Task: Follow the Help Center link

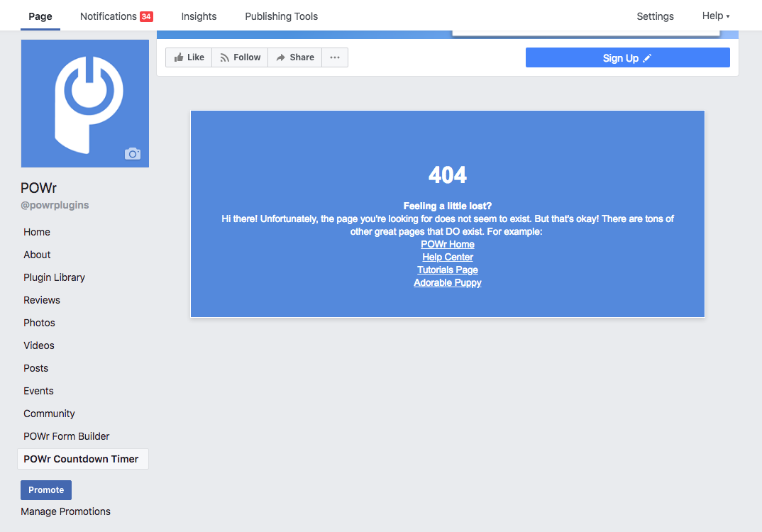Action: tap(448, 257)
